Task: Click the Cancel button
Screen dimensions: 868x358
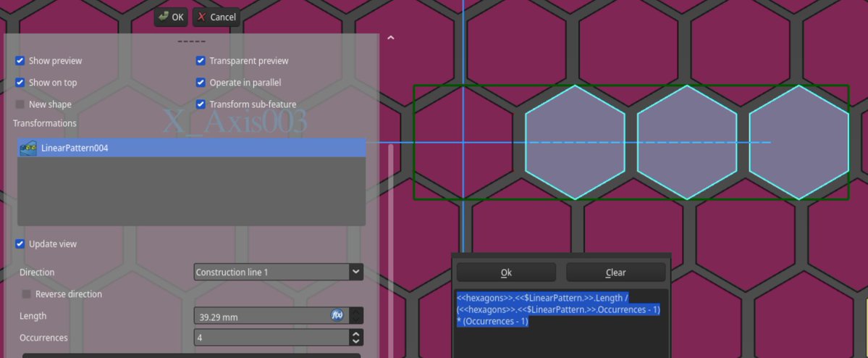Action: [x=216, y=17]
